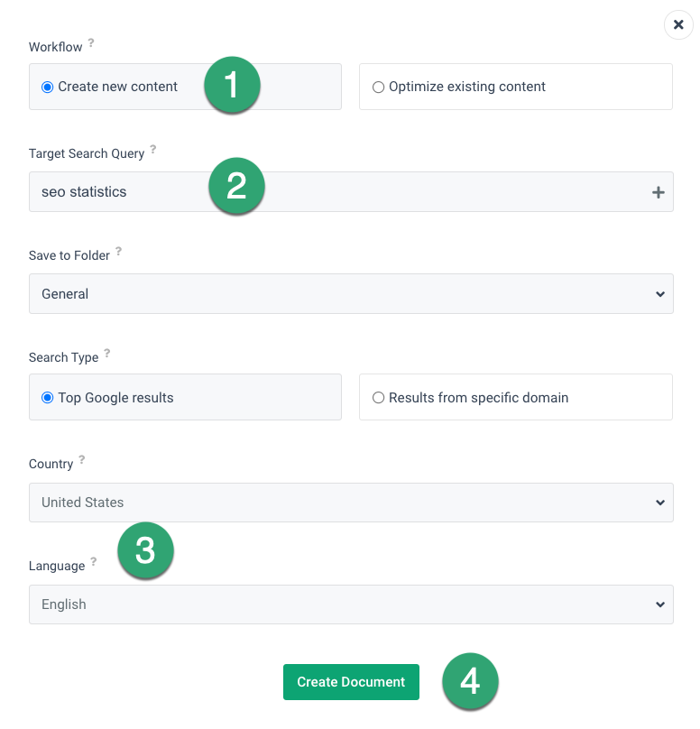Open the English language dropdown
The height and width of the screenshot is (729, 700).
click(x=351, y=604)
